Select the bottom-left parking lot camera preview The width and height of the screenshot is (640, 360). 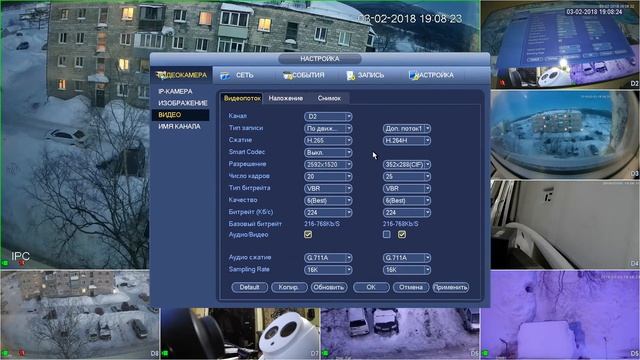click(80, 314)
